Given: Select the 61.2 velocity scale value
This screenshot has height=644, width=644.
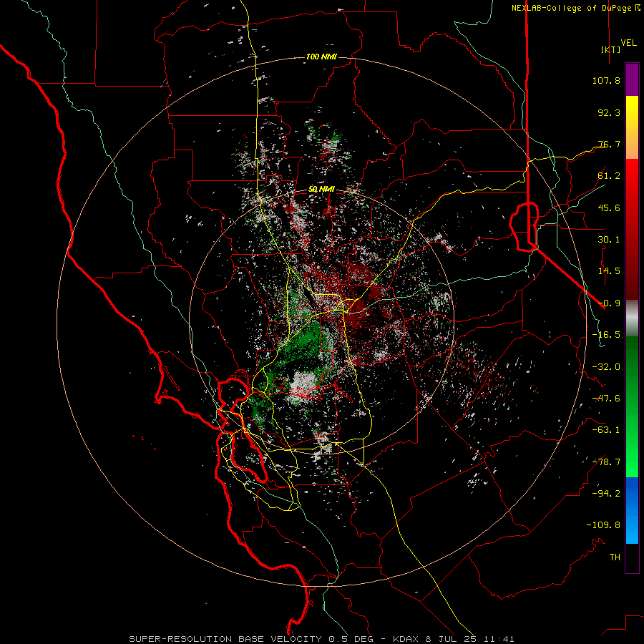Looking at the screenshot, I should click(609, 176).
